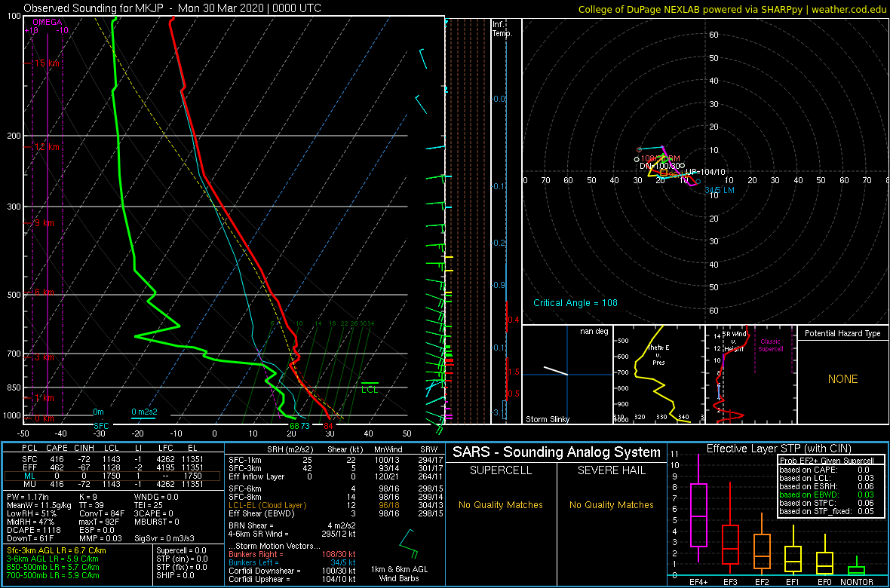Click the PW = 1.17in value

[x=29, y=497]
